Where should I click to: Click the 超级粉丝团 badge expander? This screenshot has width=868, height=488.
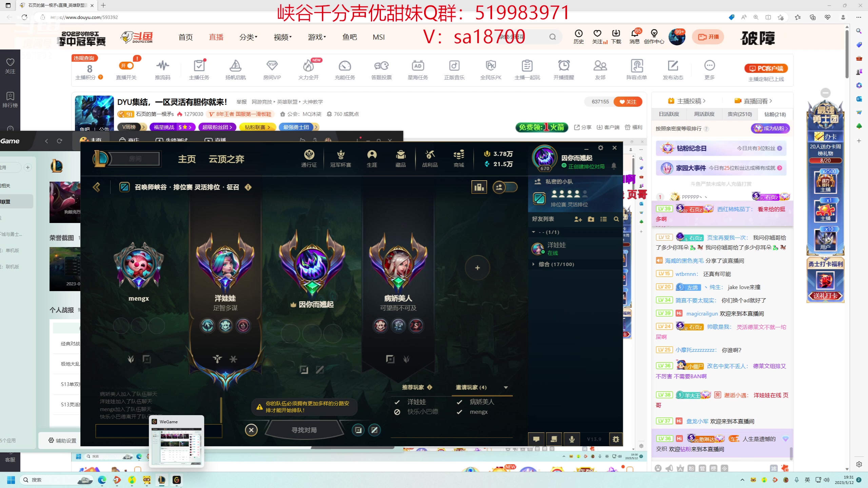[x=217, y=127]
